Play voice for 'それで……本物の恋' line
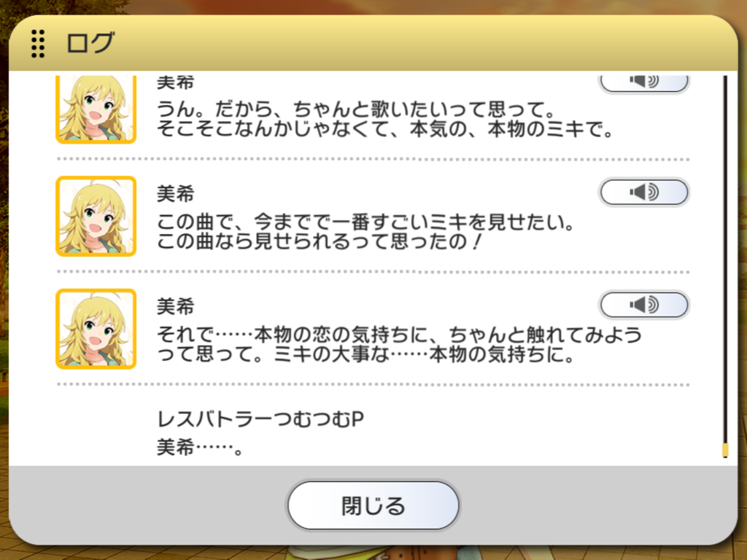Image resolution: width=747 pixels, height=560 pixels. [643, 304]
